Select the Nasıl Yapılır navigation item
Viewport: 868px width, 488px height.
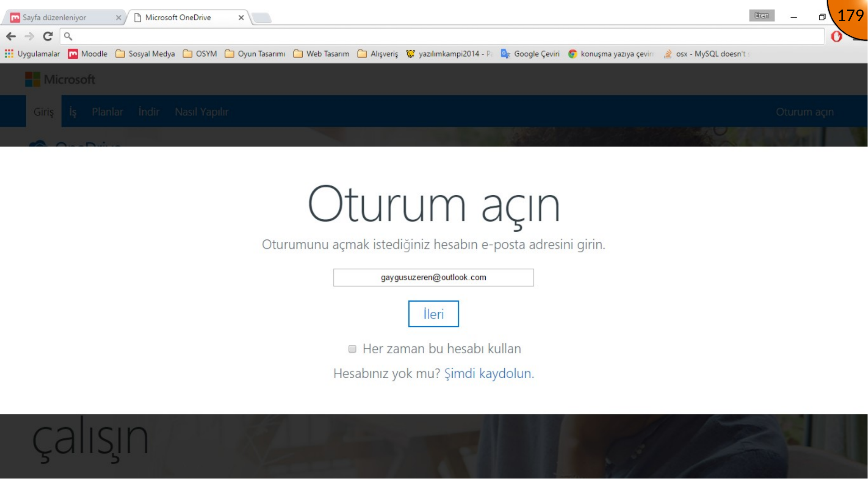[202, 112]
